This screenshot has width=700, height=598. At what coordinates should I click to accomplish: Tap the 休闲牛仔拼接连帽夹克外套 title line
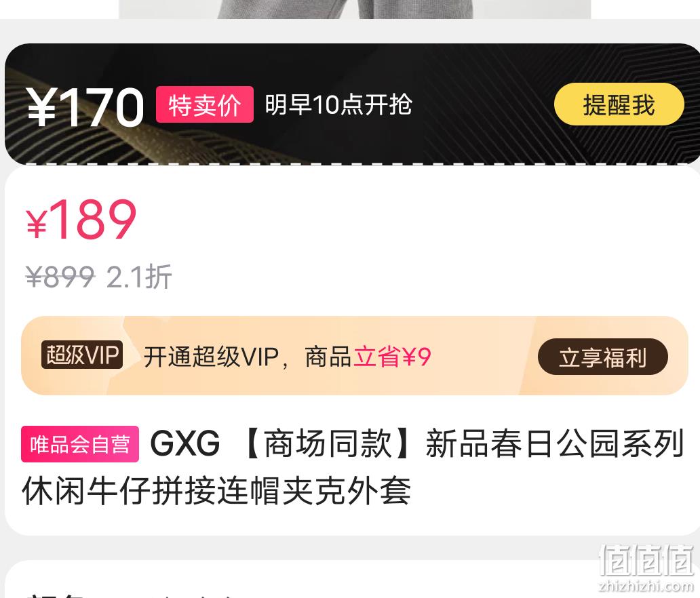tap(216, 491)
